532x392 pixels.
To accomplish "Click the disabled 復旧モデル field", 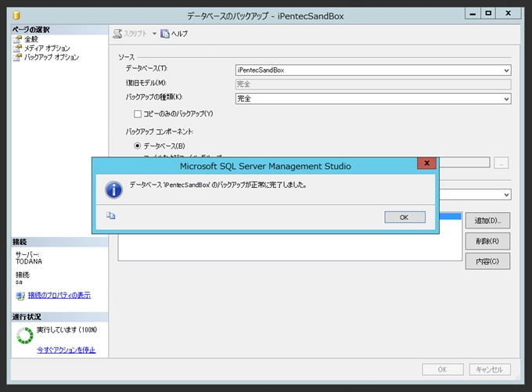I will (x=373, y=85).
